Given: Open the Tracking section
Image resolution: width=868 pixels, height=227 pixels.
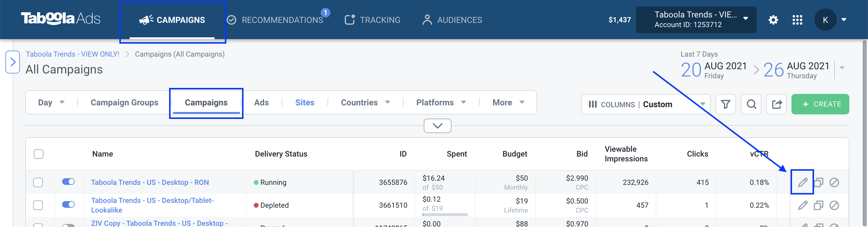Looking at the screenshot, I should click(372, 20).
